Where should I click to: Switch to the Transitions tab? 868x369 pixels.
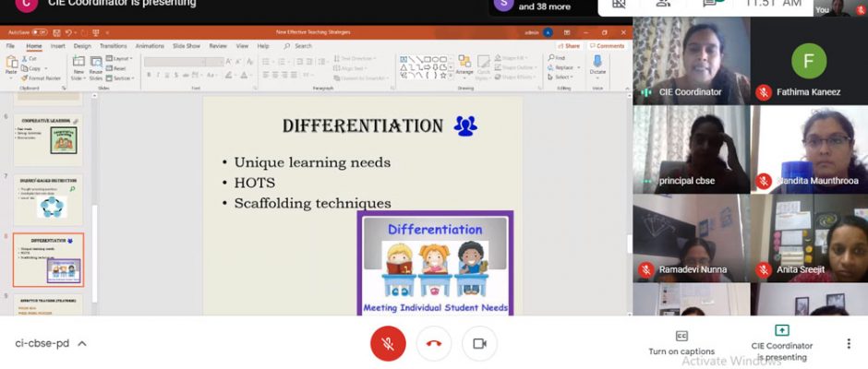pyautogui.click(x=114, y=46)
